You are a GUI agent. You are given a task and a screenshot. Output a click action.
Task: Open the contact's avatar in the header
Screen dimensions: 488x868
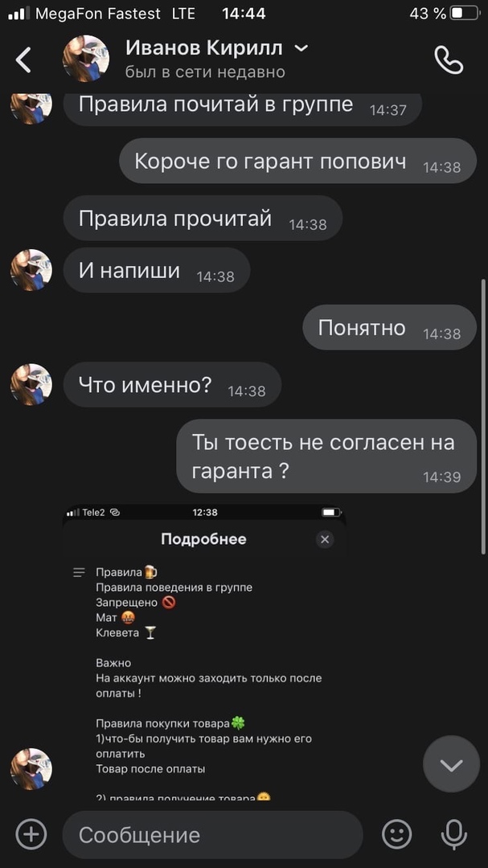tap(86, 59)
